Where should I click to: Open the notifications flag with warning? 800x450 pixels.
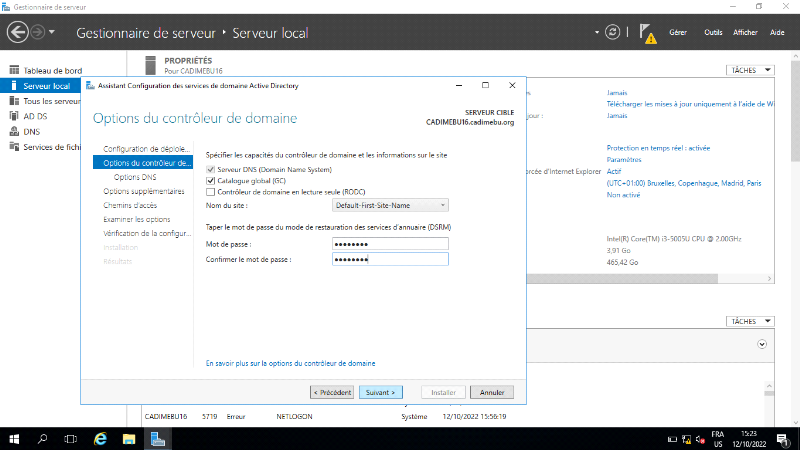[x=647, y=33]
